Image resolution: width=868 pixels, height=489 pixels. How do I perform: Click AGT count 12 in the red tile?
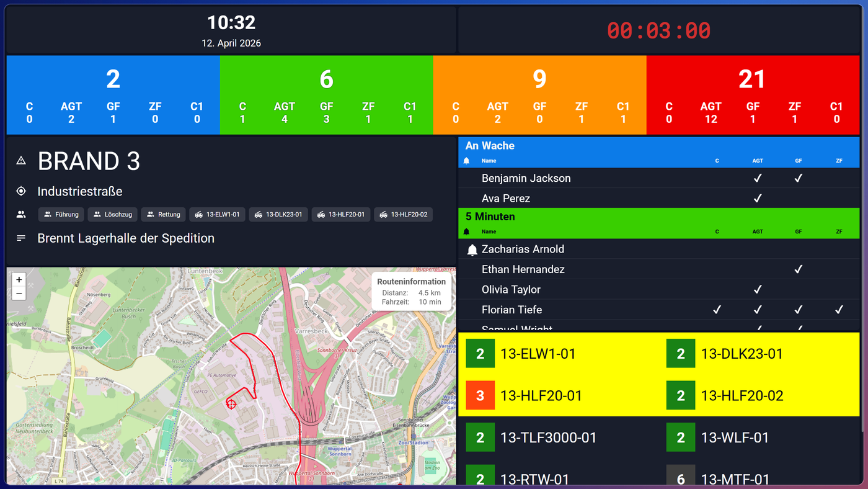(711, 119)
